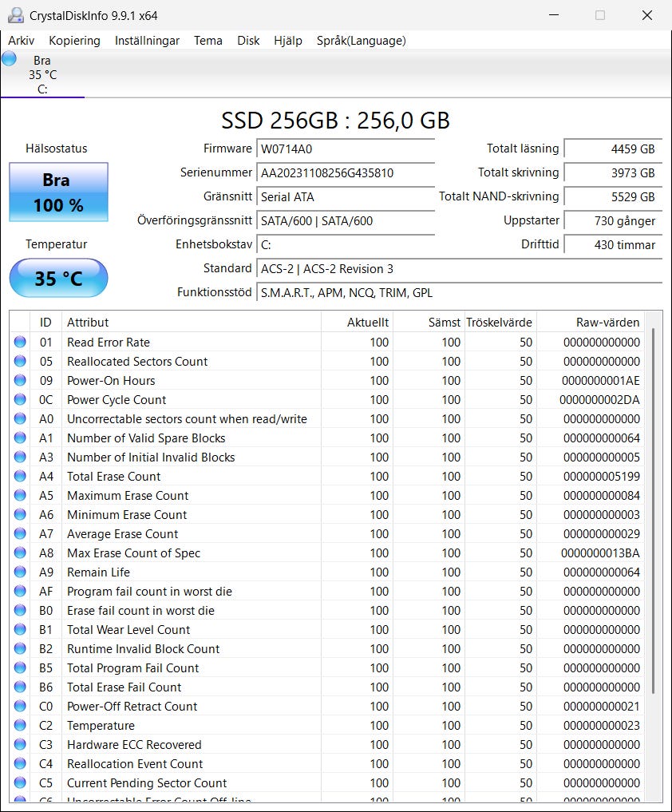Click the 35 °C temperature button
Screen dimensions: 672x812
pos(58,278)
